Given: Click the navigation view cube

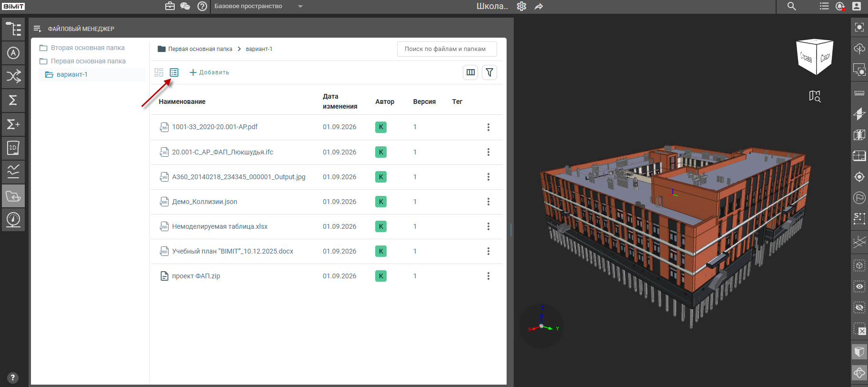Looking at the screenshot, I should pos(815,57).
